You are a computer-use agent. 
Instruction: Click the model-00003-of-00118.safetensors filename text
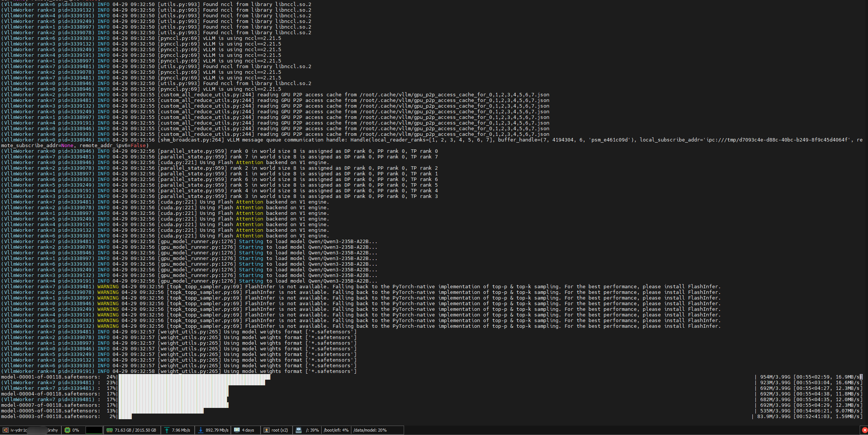(x=50, y=417)
